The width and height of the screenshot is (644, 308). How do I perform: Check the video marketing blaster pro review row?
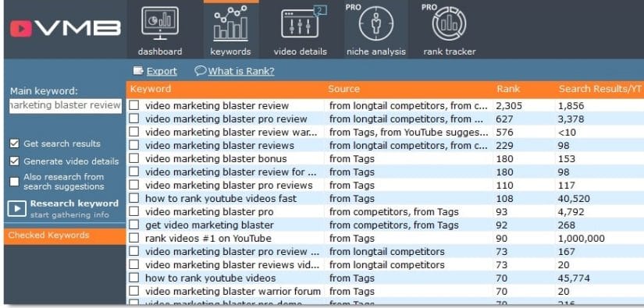(134, 119)
